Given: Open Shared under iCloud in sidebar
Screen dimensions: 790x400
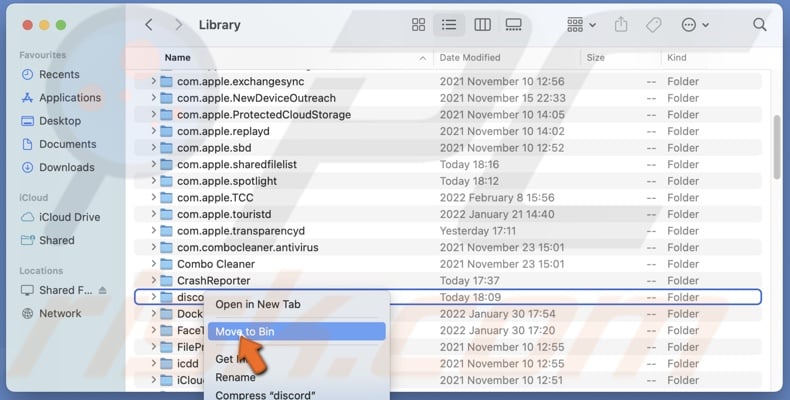Looking at the screenshot, I should point(47,240).
